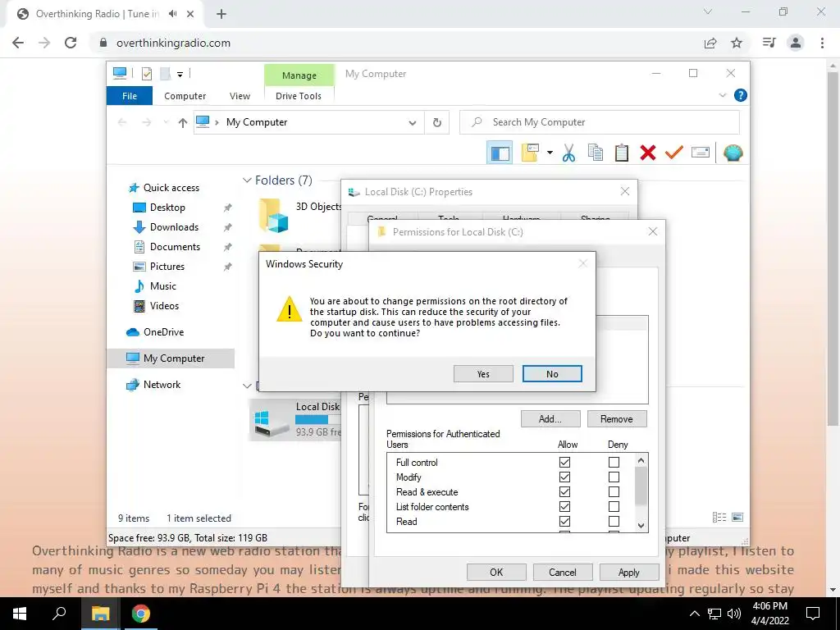Image resolution: width=840 pixels, height=630 pixels.
Task: Click Add... in the Permissions dialog
Action: [x=550, y=419]
